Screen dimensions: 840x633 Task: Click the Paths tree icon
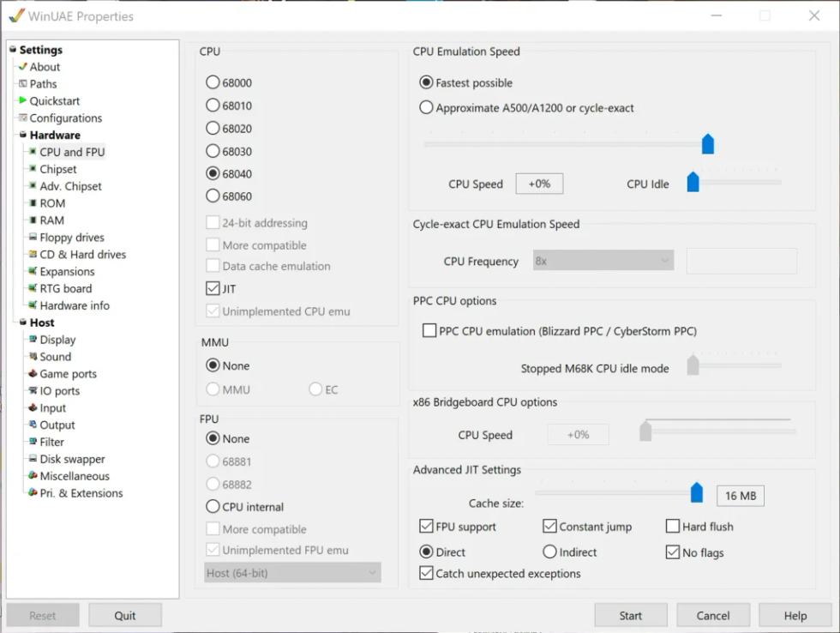(x=22, y=83)
